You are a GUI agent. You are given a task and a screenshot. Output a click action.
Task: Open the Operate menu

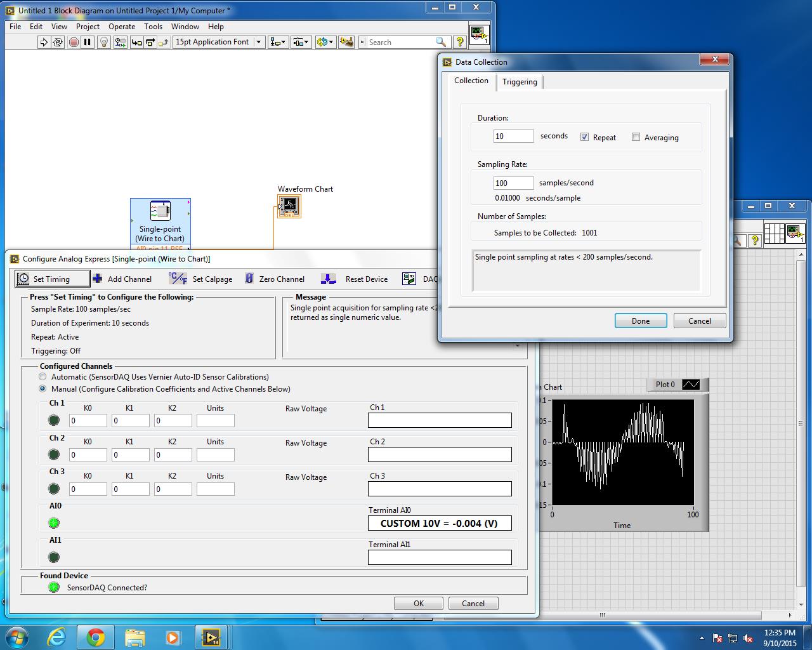[122, 27]
